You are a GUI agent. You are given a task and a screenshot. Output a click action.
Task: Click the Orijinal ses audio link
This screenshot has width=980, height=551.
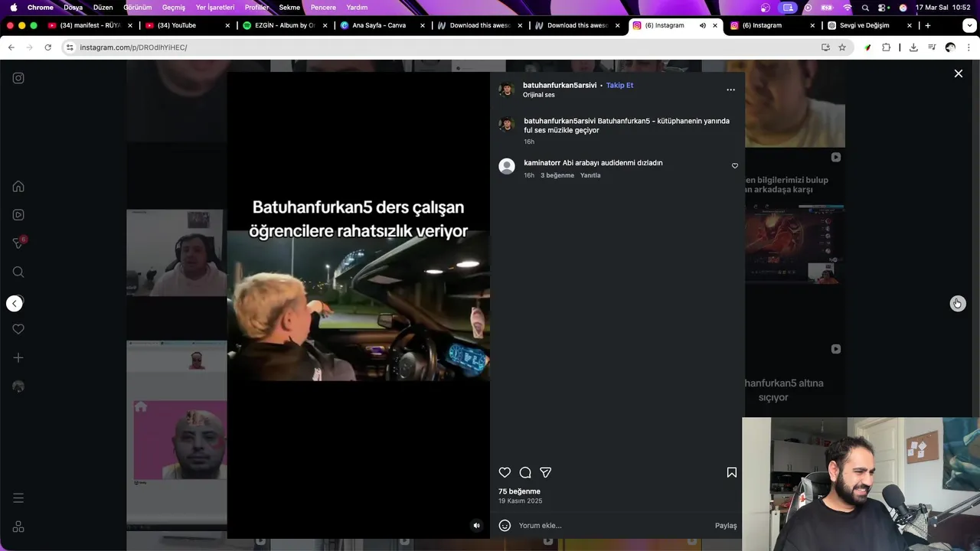[x=539, y=95]
